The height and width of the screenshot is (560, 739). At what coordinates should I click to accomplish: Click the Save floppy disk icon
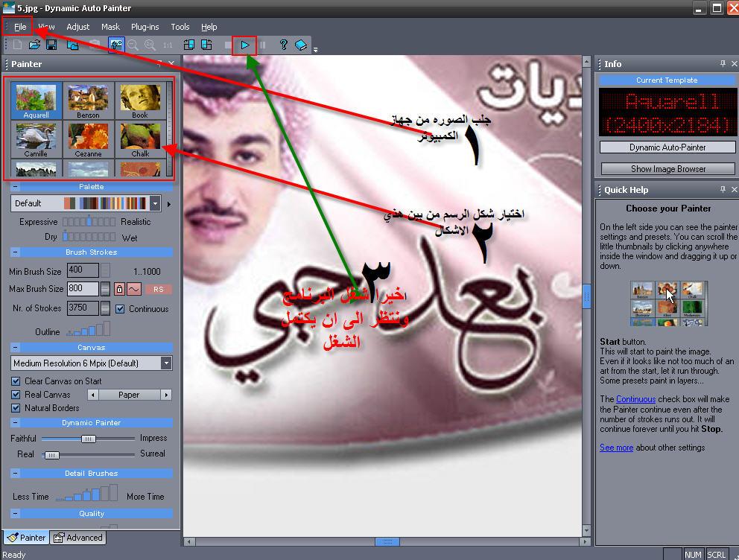pyautogui.click(x=51, y=45)
